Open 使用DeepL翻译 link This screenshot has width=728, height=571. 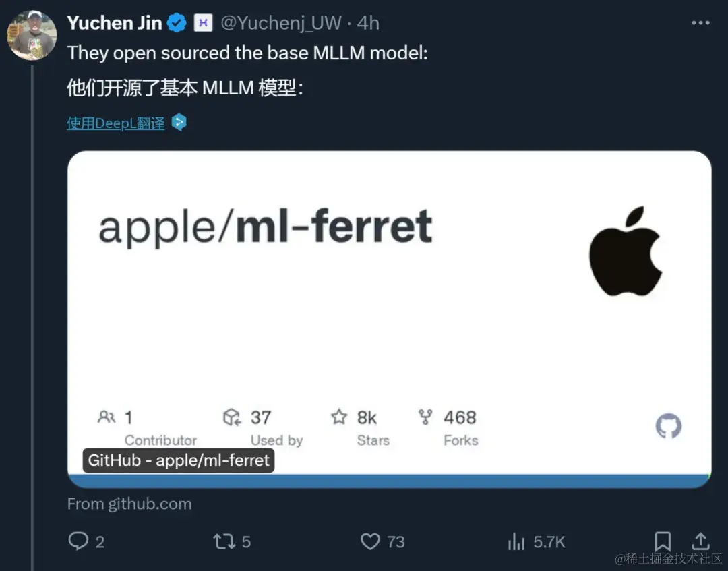115,122
